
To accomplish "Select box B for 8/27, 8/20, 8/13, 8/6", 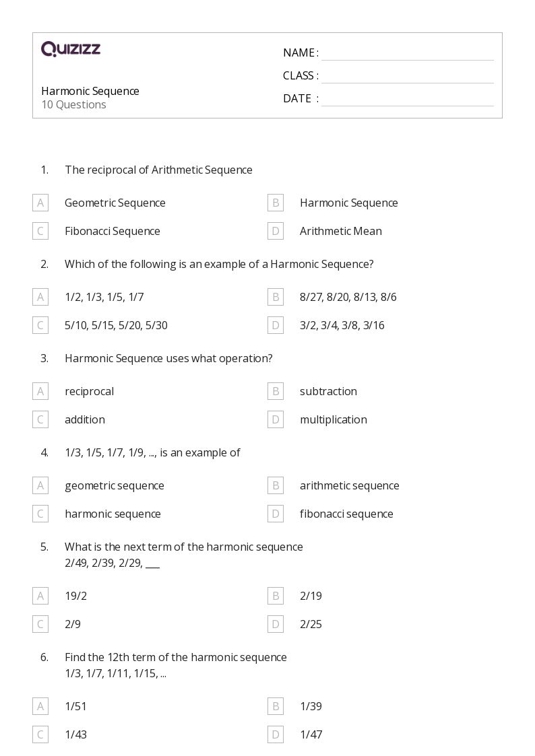I will tap(276, 297).
